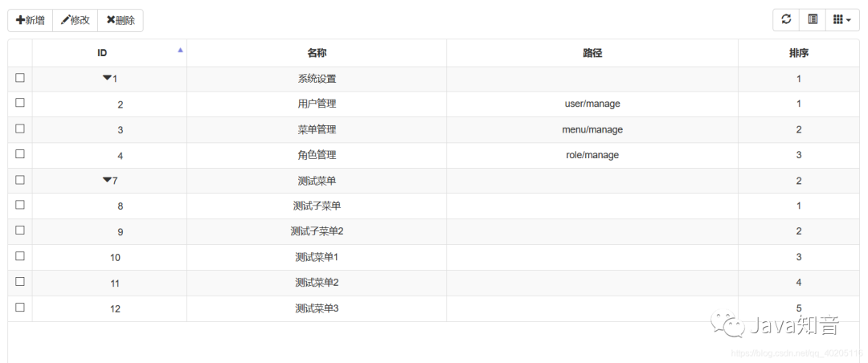Viewport: 868px width, 363px height.
Task: Check the checkbox for row 测试菜单1
Action: [x=20, y=255]
